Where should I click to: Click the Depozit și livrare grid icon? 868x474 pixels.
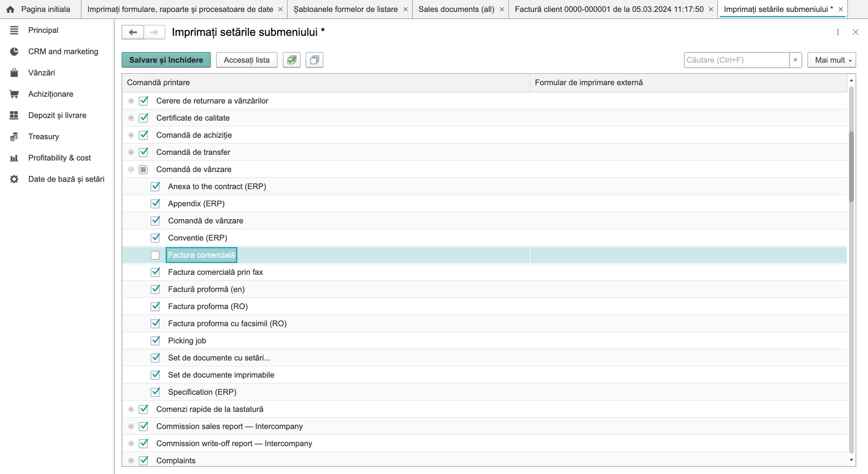(x=14, y=115)
